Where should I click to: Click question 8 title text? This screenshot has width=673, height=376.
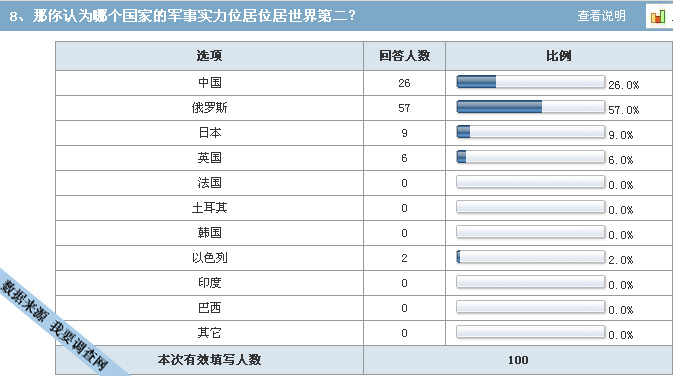(x=182, y=16)
